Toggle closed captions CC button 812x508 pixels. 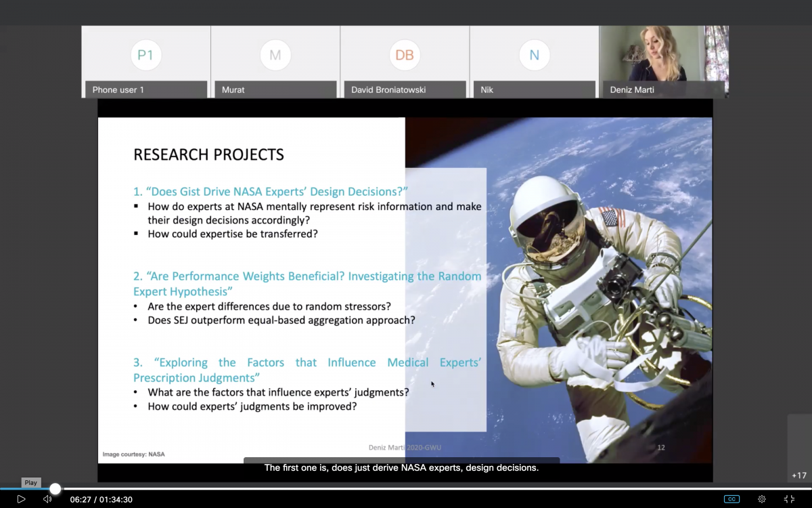tap(731, 499)
